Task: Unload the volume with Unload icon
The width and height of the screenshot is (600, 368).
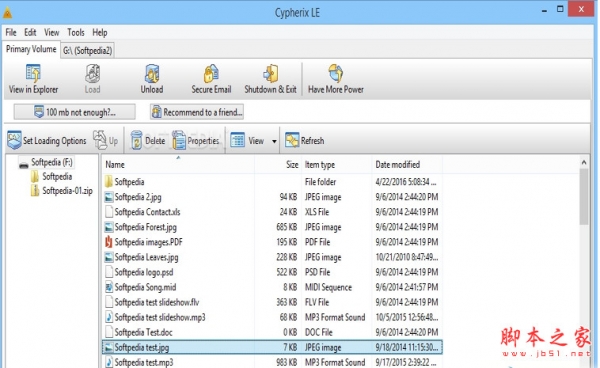Action: pyautogui.click(x=152, y=73)
